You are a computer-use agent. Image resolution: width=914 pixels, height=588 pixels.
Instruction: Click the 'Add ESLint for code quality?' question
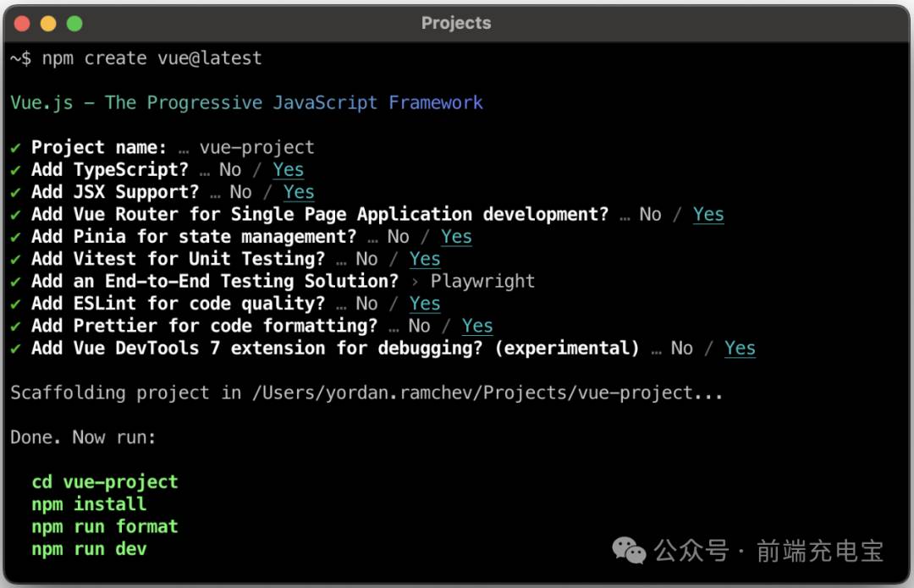tap(179, 304)
